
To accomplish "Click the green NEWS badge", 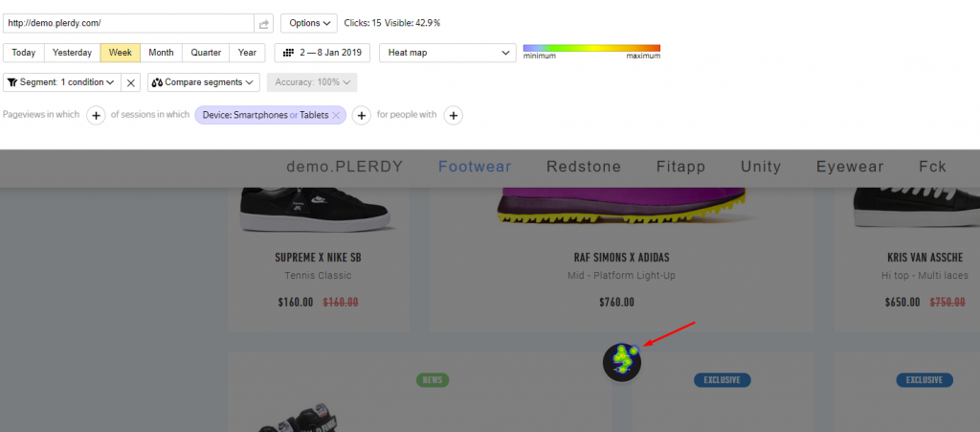I will (433, 379).
